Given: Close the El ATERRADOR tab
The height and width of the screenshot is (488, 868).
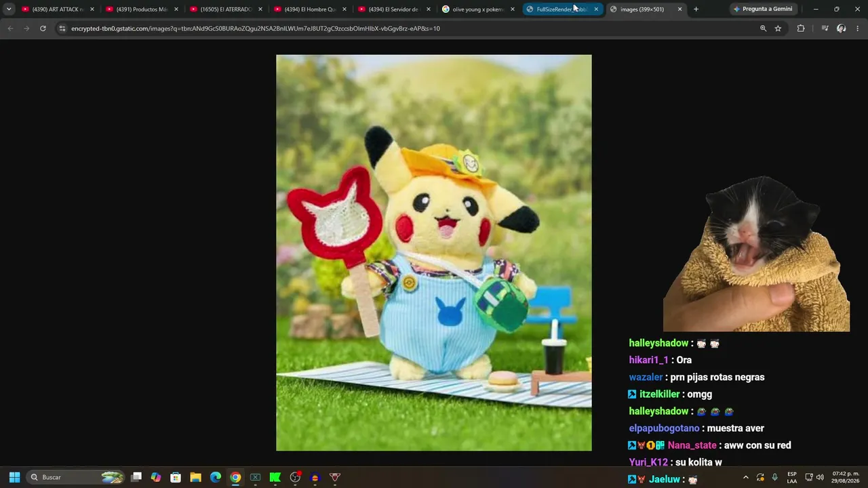Looking at the screenshot, I should 260,9.
